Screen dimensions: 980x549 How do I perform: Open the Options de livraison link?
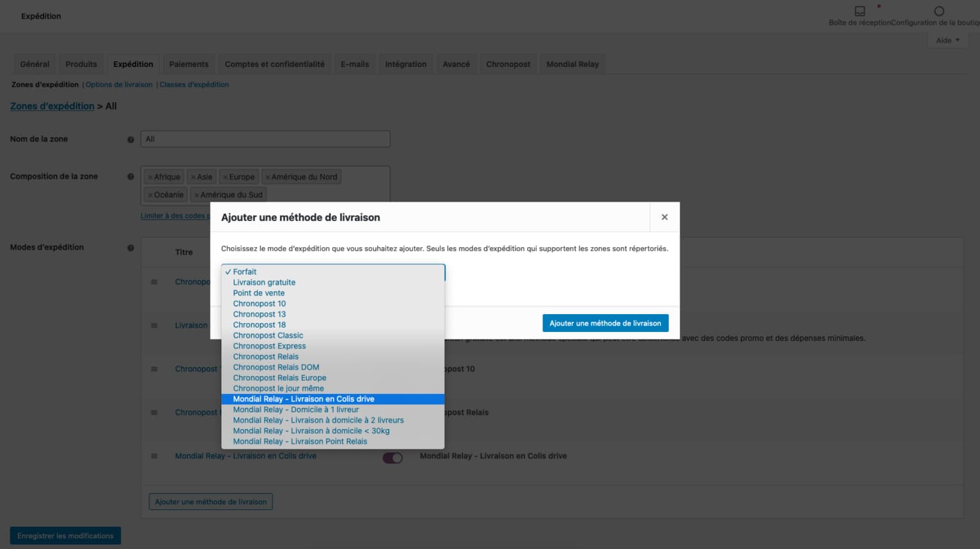click(118, 84)
